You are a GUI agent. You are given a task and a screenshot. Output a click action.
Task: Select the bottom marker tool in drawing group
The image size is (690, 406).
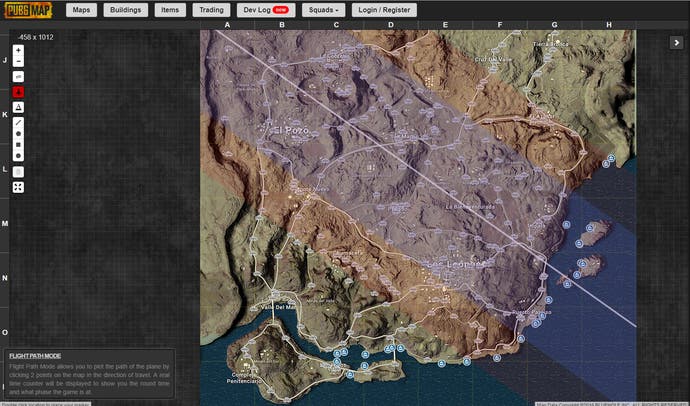[18, 156]
